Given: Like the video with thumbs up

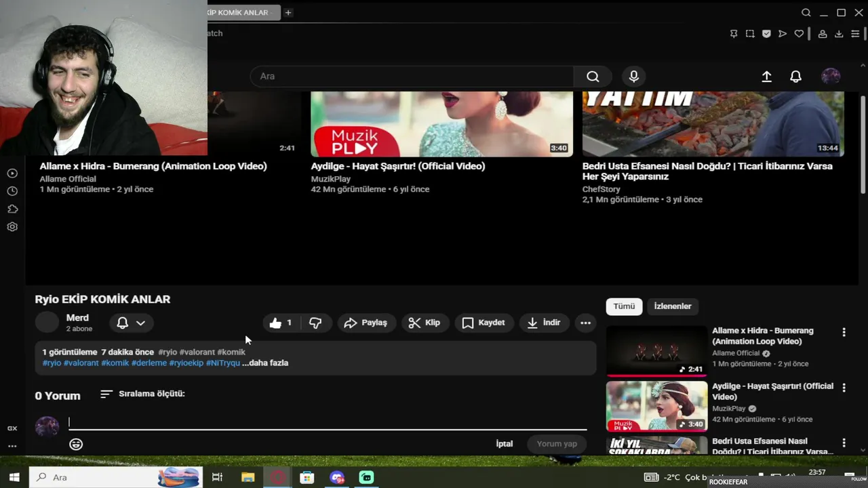Looking at the screenshot, I should [x=281, y=323].
